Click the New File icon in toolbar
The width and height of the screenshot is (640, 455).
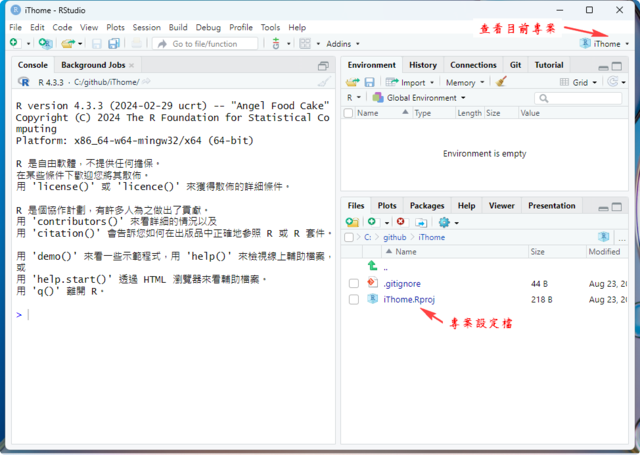[x=15, y=43]
